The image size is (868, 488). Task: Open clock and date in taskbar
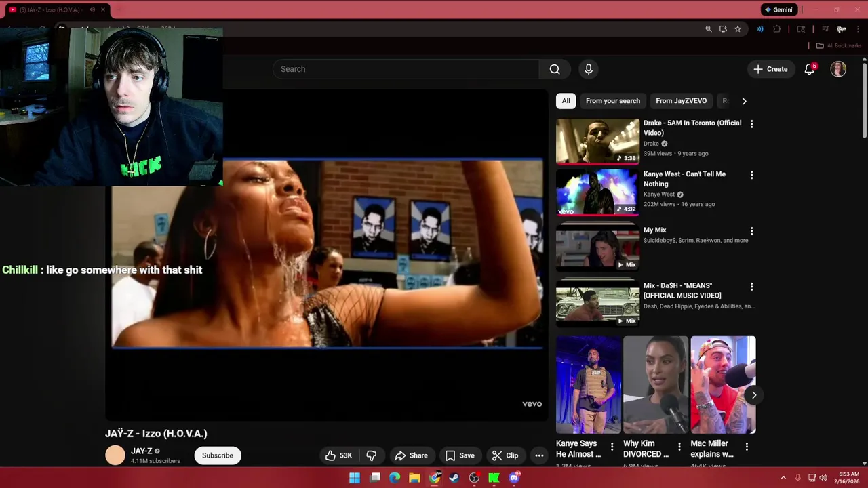click(x=848, y=478)
